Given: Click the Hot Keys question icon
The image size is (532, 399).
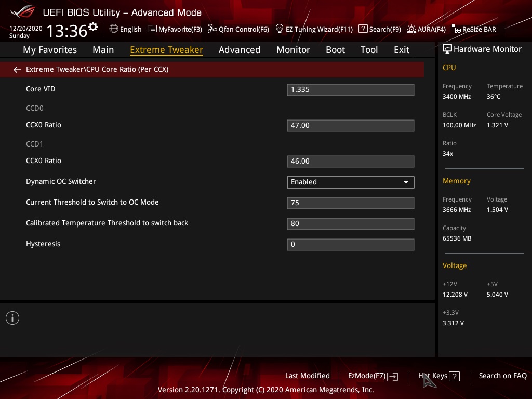Looking at the screenshot, I should [x=454, y=376].
